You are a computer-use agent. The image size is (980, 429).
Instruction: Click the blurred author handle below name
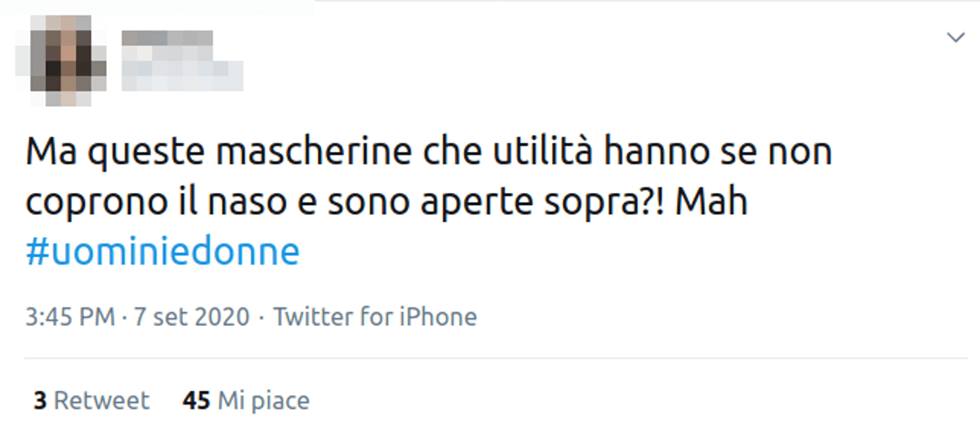coord(181,72)
